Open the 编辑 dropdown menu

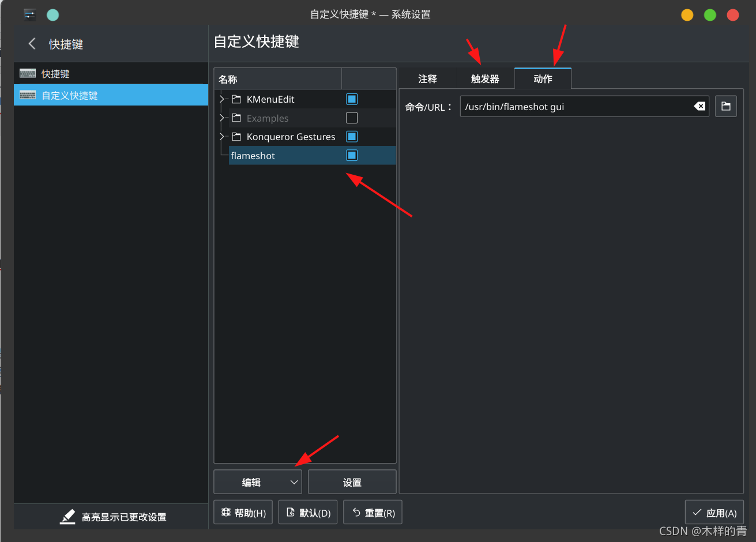(258, 482)
